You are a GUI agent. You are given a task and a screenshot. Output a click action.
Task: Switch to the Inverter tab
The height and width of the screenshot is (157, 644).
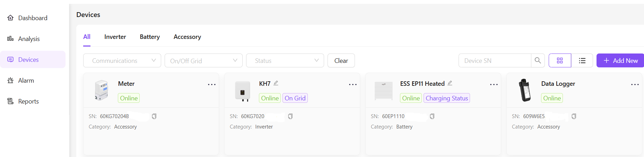pos(115,37)
